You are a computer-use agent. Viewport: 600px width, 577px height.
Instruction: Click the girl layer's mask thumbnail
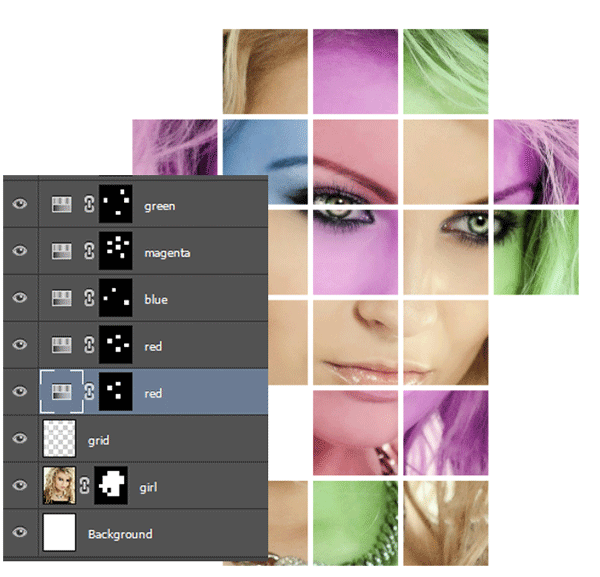(x=112, y=487)
